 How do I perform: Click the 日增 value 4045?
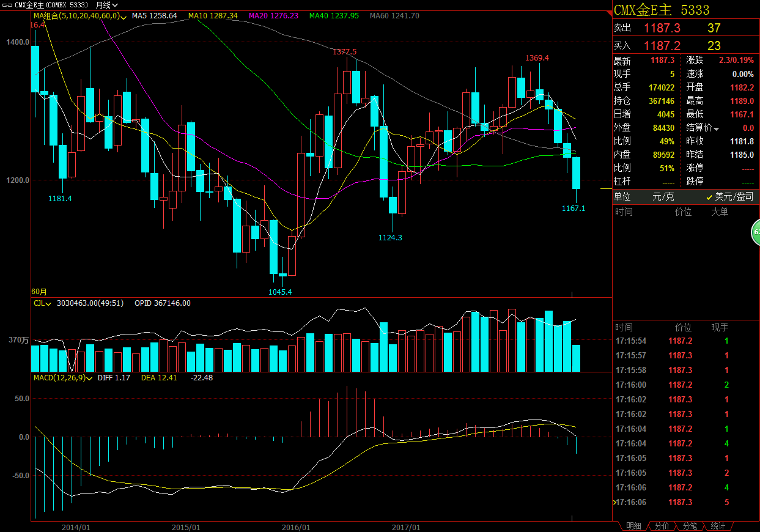click(665, 114)
